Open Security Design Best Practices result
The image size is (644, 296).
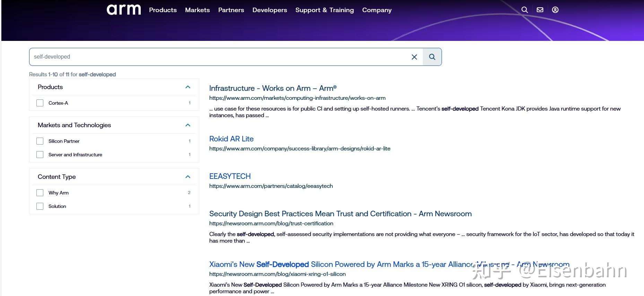coord(340,214)
